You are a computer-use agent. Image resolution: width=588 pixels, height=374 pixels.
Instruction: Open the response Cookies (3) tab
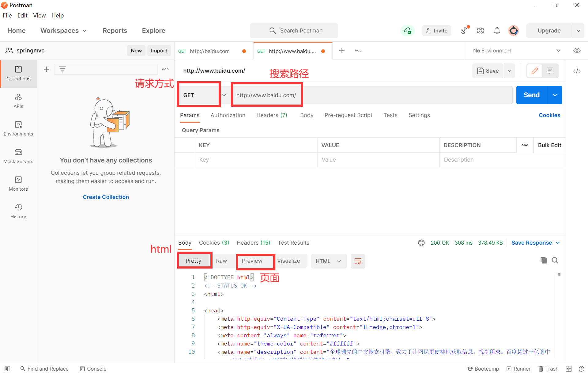point(214,243)
